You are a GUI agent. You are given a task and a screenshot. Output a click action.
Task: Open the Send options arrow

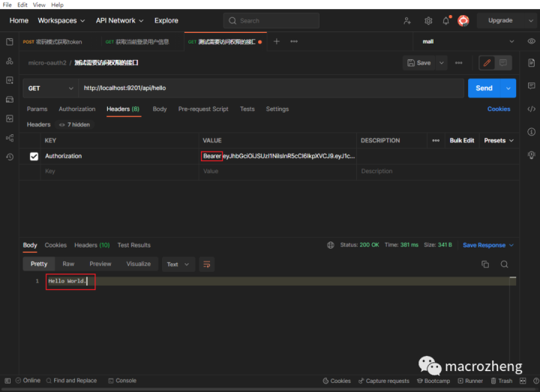tap(508, 88)
